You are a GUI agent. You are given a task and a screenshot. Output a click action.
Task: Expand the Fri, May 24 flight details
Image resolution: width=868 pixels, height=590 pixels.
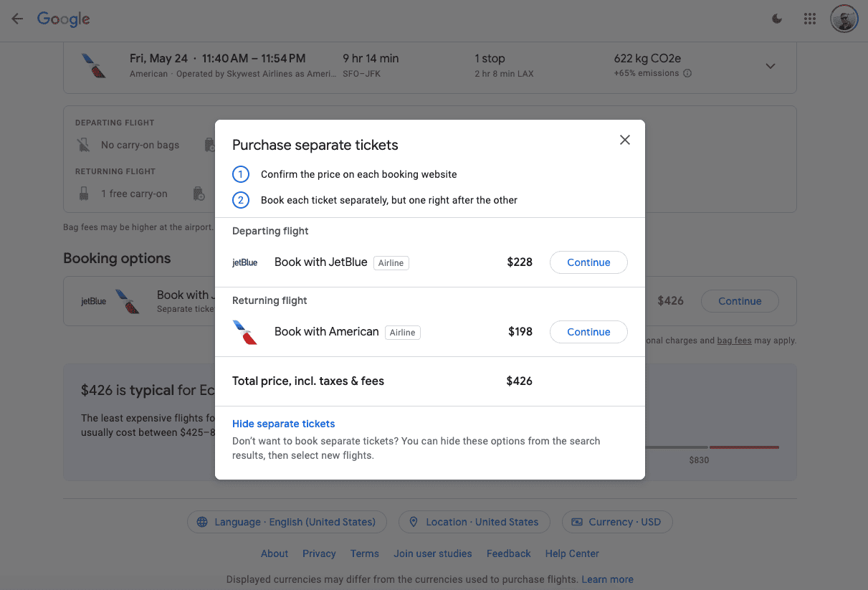(x=771, y=66)
